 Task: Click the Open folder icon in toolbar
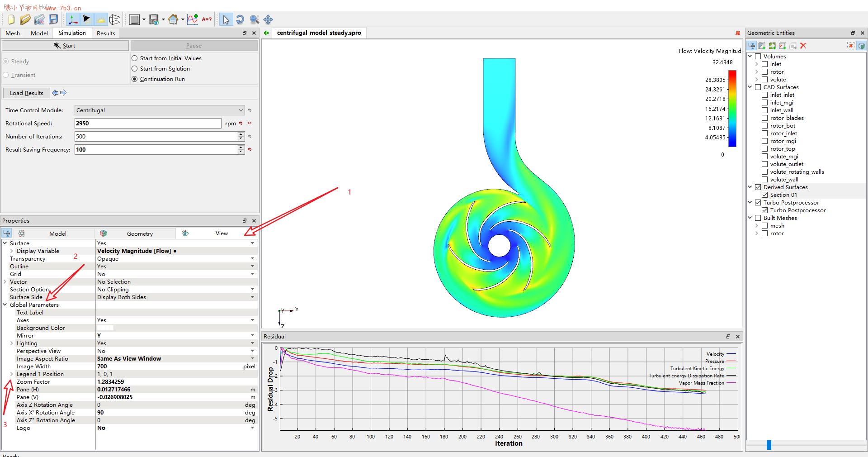click(25, 19)
